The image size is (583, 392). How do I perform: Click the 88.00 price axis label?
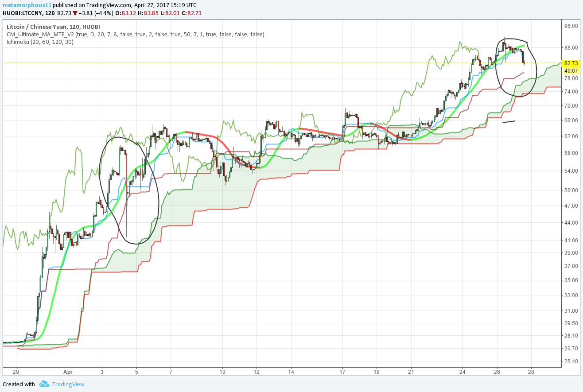point(571,48)
